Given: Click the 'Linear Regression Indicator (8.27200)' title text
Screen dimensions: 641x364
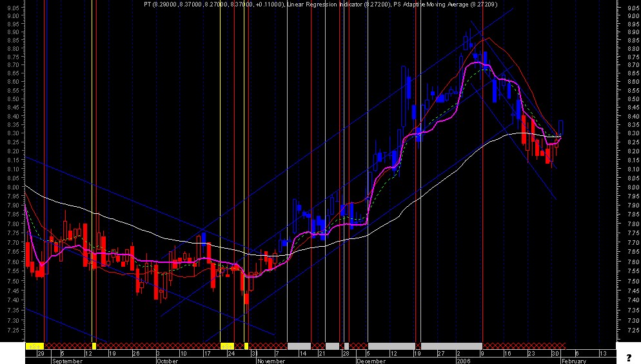Looking at the screenshot, I should tap(339, 5).
